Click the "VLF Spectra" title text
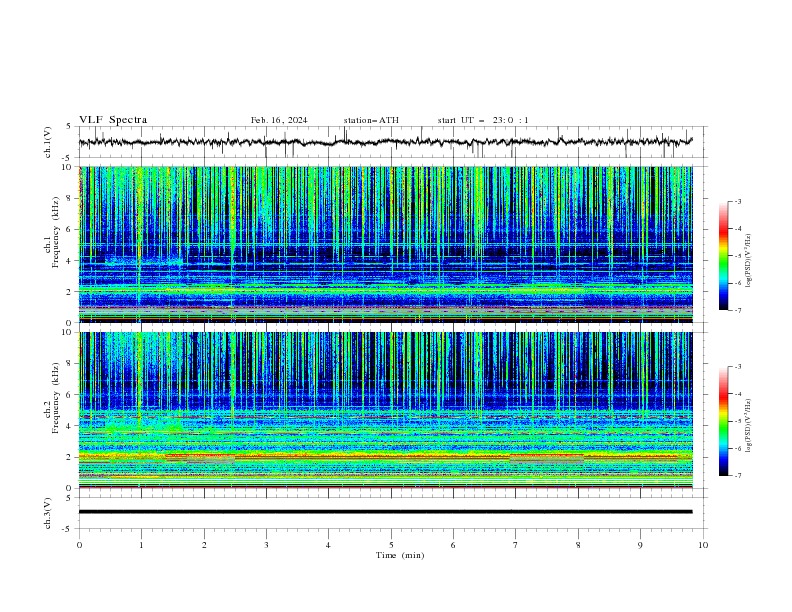The width and height of the screenshot is (792, 612). click(113, 120)
